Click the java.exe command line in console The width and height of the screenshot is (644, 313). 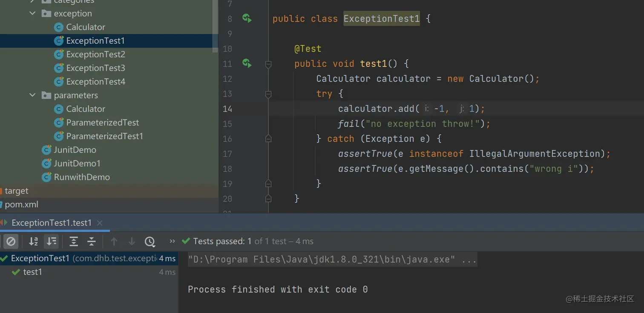pyautogui.click(x=332, y=259)
